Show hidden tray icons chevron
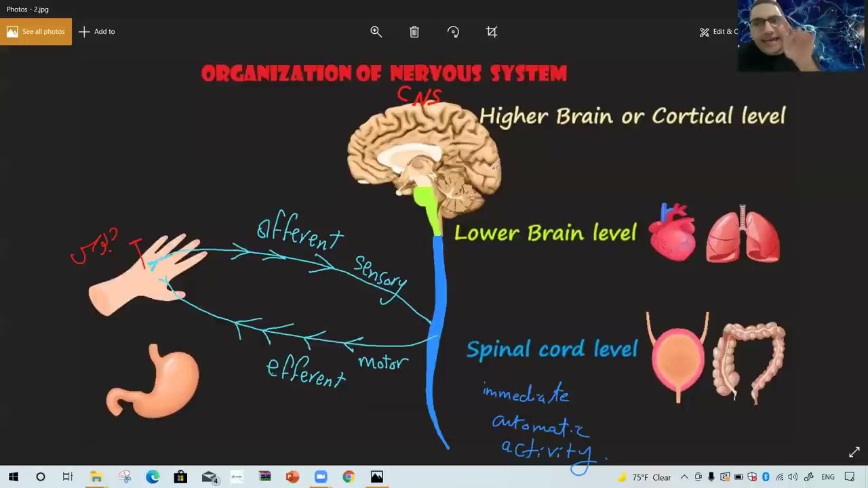The image size is (868, 488). click(684, 477)
